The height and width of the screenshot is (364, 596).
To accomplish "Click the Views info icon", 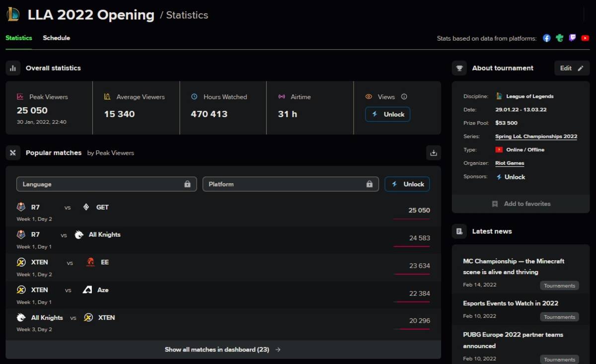I will [404, 97].
